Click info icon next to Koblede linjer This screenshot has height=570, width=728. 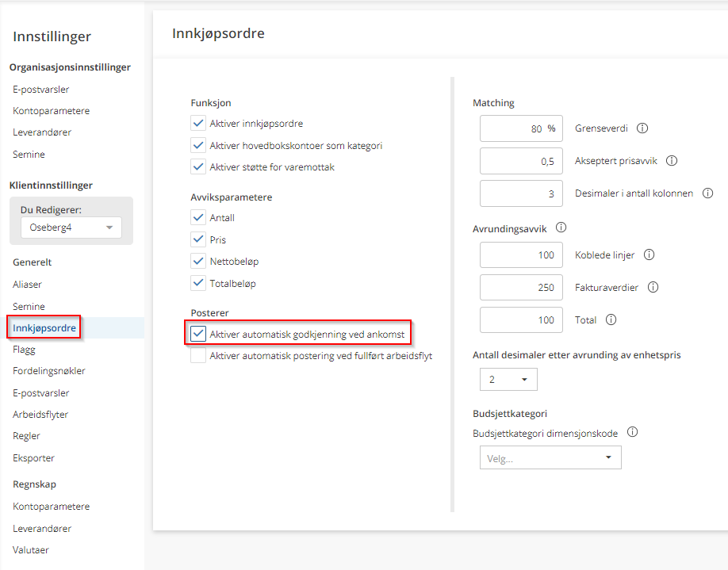[x=649, y=255]
